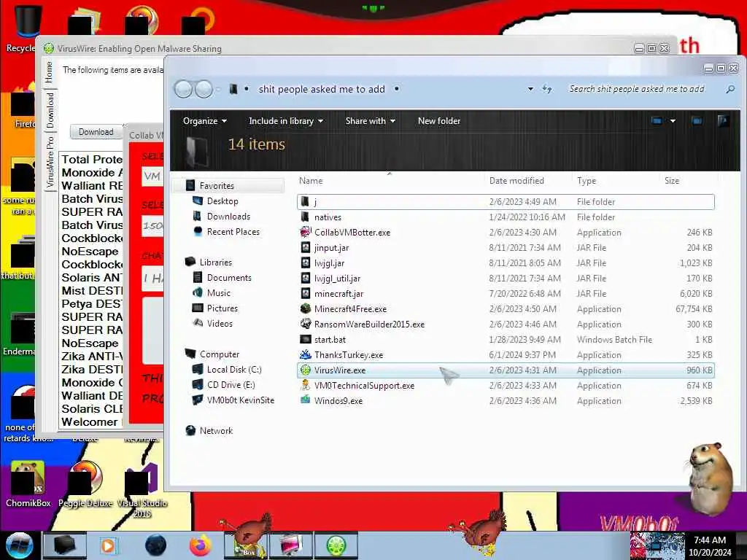Screen dimensions: 747x560
Task: Click the search magnifier icon
Action: click(729, 89)
